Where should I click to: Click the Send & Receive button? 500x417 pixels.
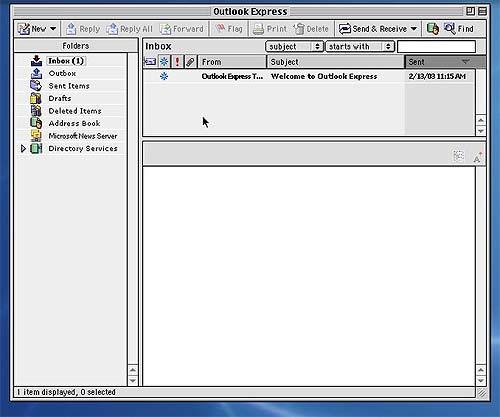tap(373, 29)
